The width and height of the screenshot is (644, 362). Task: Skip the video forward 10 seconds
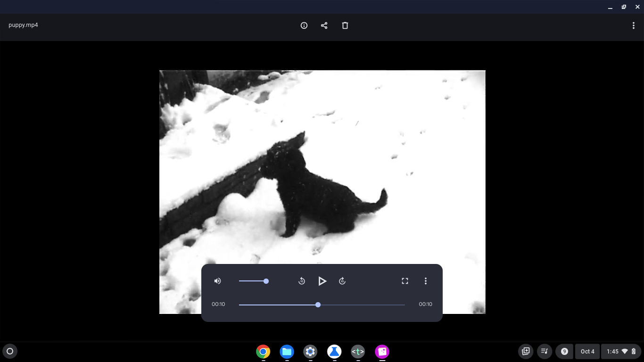342,281
